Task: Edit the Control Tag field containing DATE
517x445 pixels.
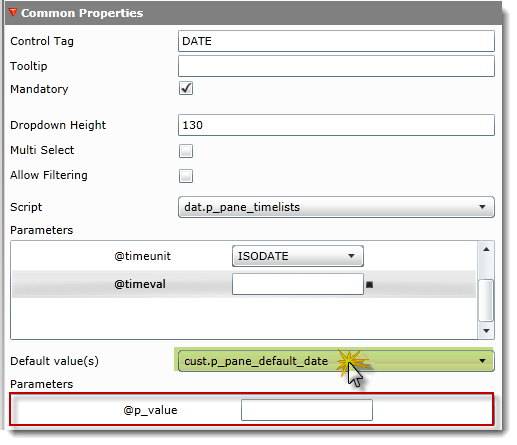Action: (336, 41)
